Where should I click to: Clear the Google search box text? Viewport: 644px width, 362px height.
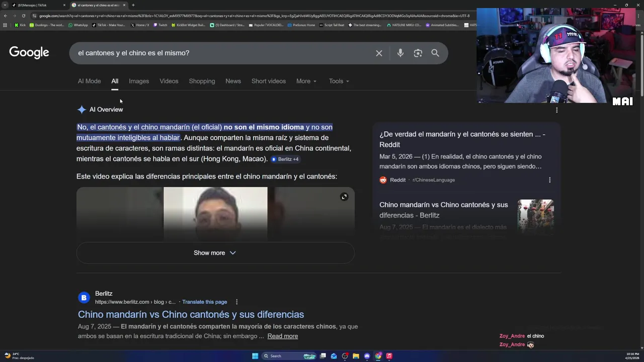pos(379,53)
